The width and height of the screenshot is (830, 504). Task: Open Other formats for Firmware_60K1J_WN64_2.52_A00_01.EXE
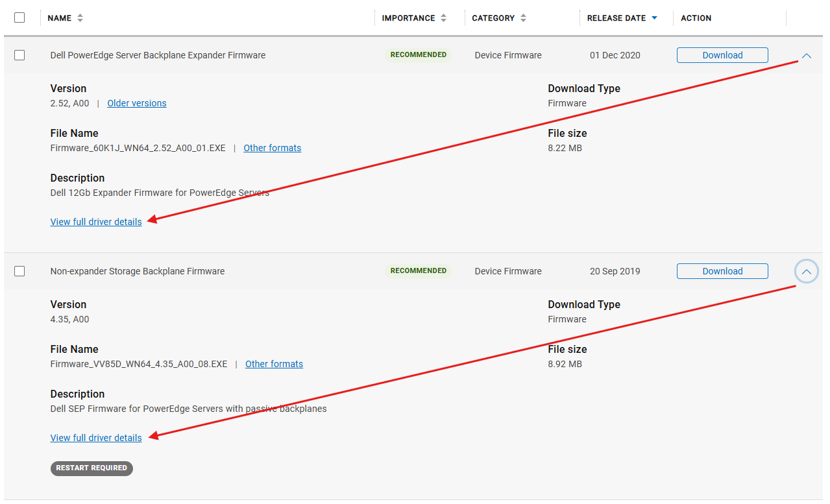tap(272, 148)
